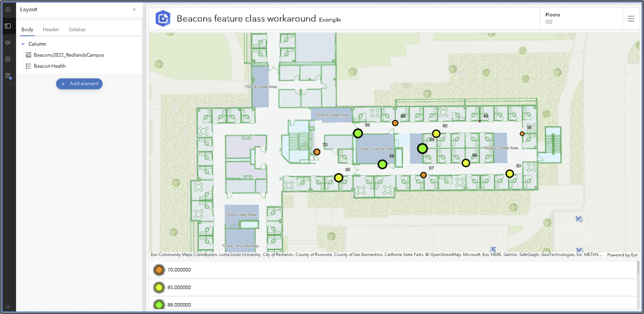Click the add plus icon at the rail top

pyautogui.click(x=8, y=9)
